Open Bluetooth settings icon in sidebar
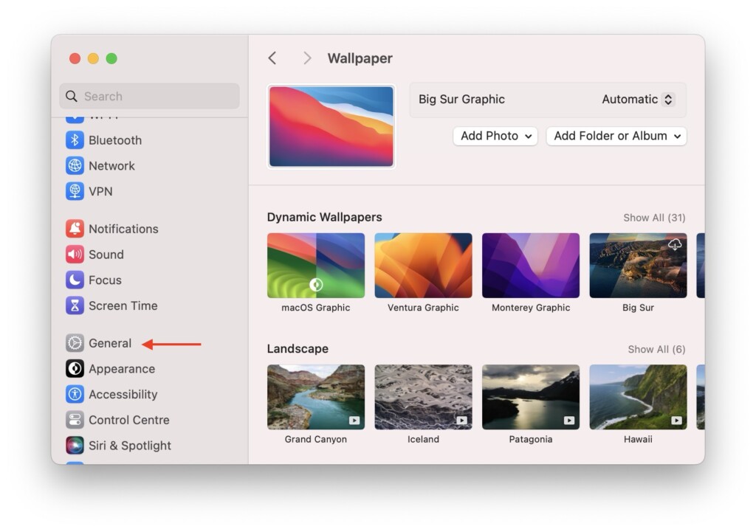 click(75, 140)
